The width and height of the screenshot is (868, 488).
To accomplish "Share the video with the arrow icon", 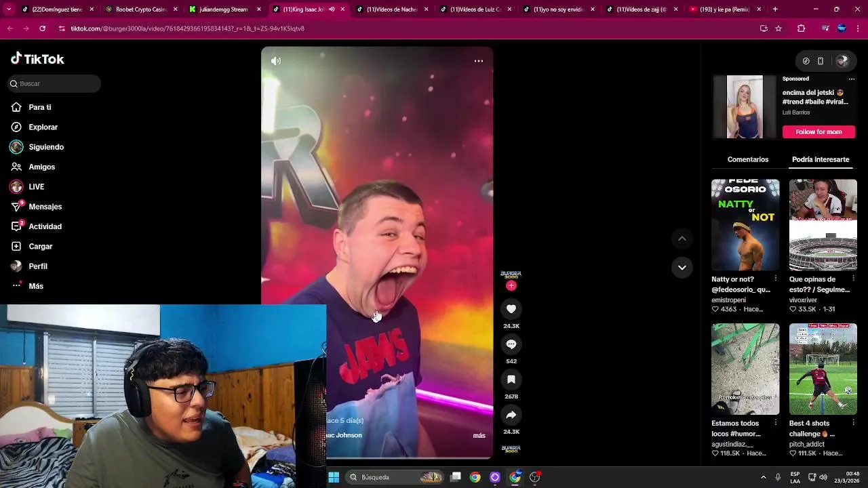I will 511,415.
